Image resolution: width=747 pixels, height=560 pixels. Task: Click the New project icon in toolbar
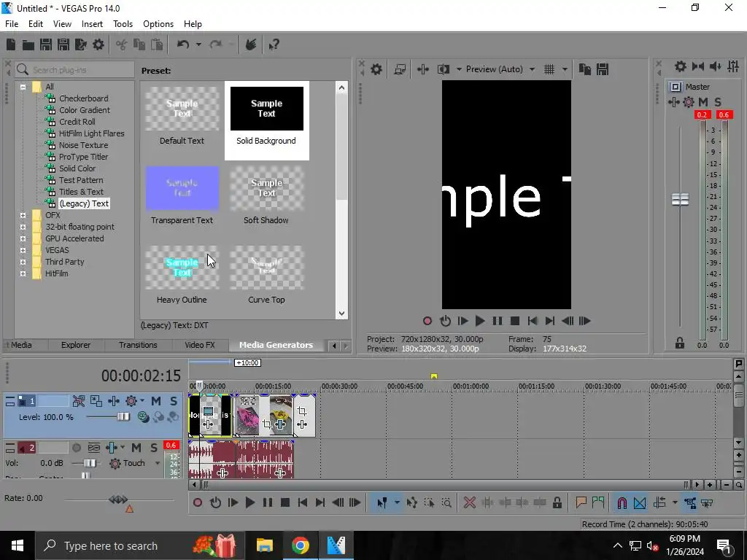pyautogui.click(x=10, y=44)
